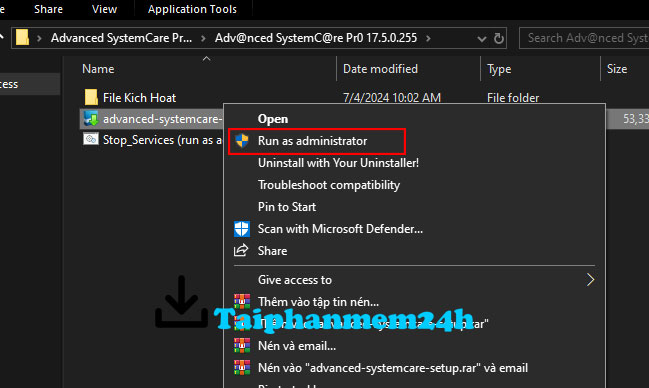
Task: Open Give access to submenu
Action: coord(295,280)
